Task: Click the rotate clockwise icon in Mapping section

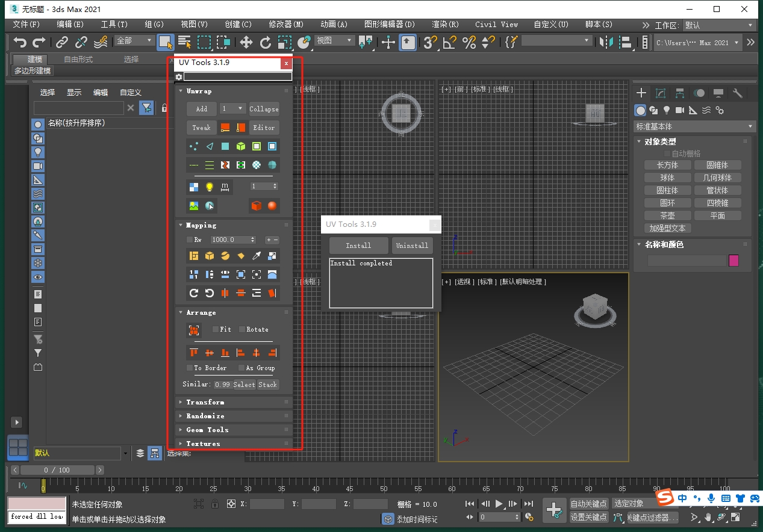Action: pyautogui.click(x=194, y=292)
